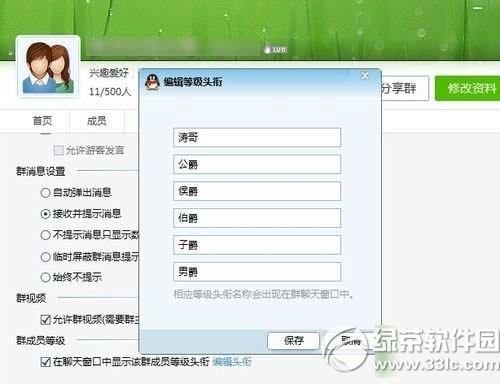Viewport: 500px width, 384px height.
Task: Click the 取消 button in dialog
Action: [x=351, y=341]
